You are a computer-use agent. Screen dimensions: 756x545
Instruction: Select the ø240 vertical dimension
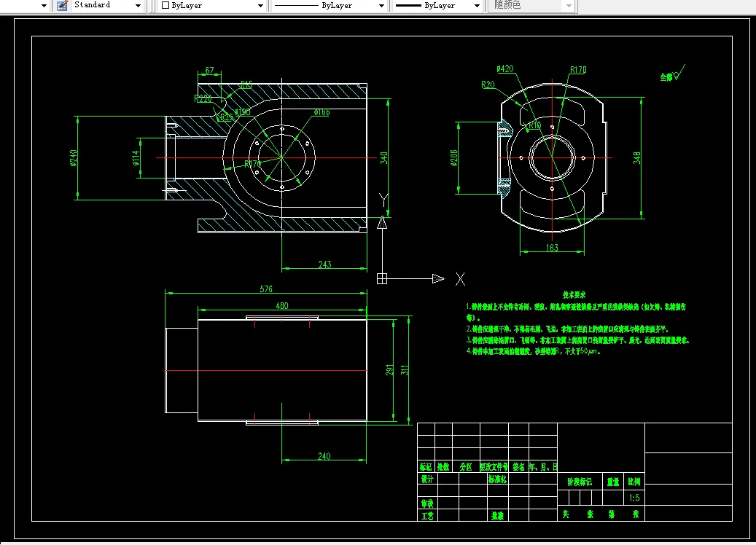click(x=74, y=157)
